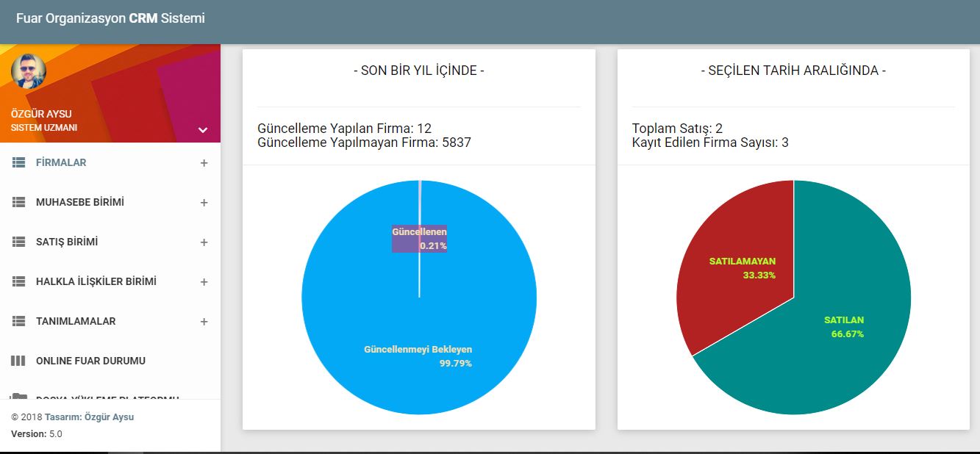Image resolution: width=980 pixels, height=454 pixels.
Task: Select the HALKLA İLİŞKİLER BİRİMİ menu item
Action: (x=96, y=282)
